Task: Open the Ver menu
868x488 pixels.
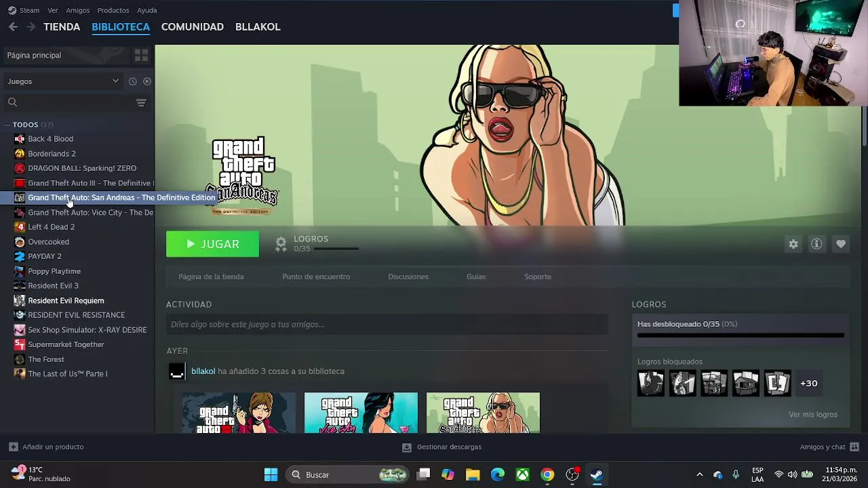Action: [x=53, y=10]
